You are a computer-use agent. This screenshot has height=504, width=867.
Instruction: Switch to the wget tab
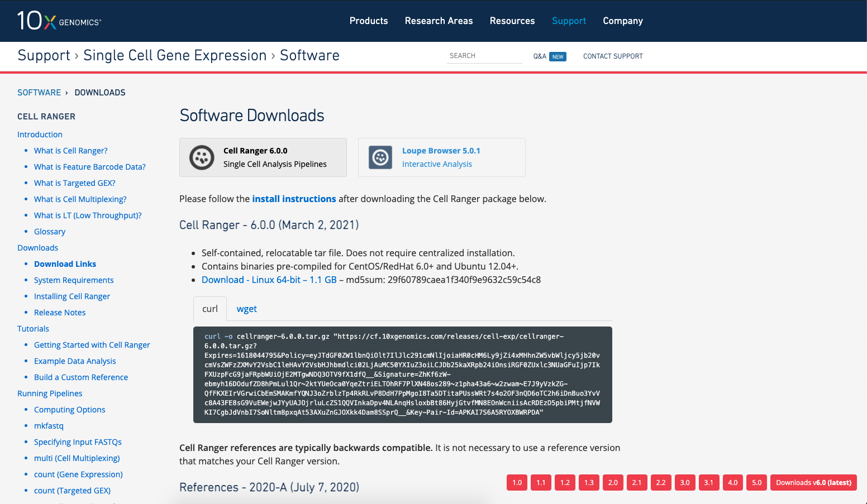coord(247,309)
